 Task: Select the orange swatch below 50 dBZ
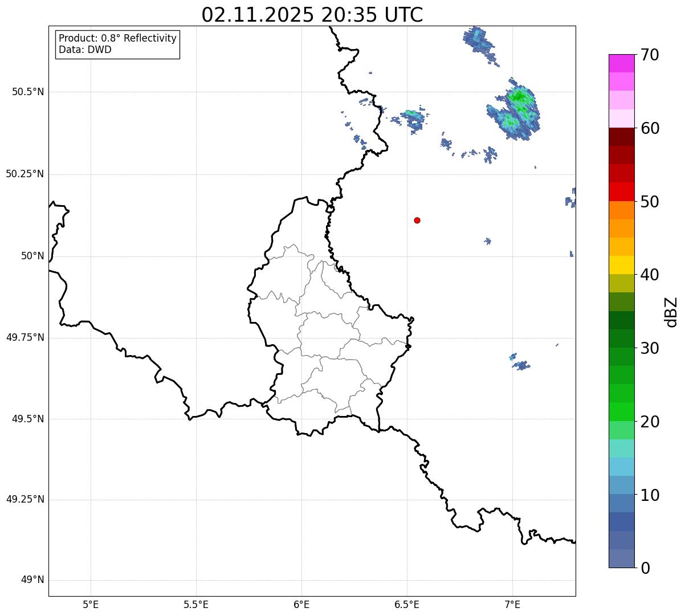point(621,210)
